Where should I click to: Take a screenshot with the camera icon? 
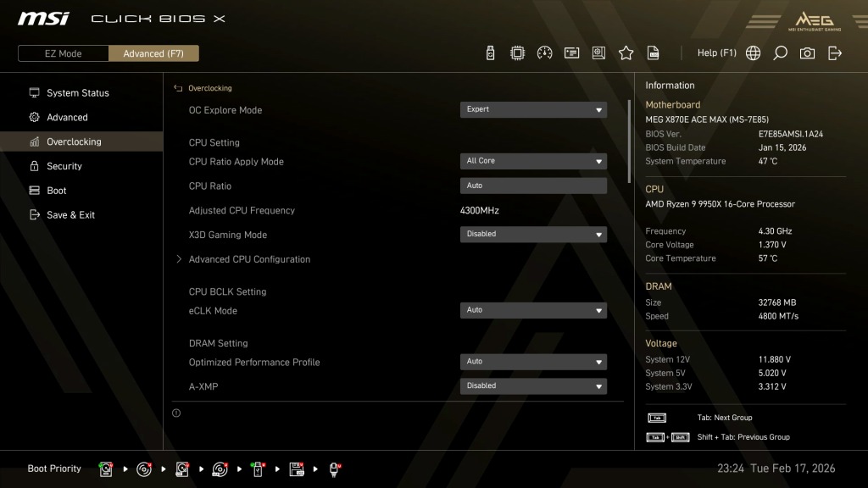coord(807,53)
